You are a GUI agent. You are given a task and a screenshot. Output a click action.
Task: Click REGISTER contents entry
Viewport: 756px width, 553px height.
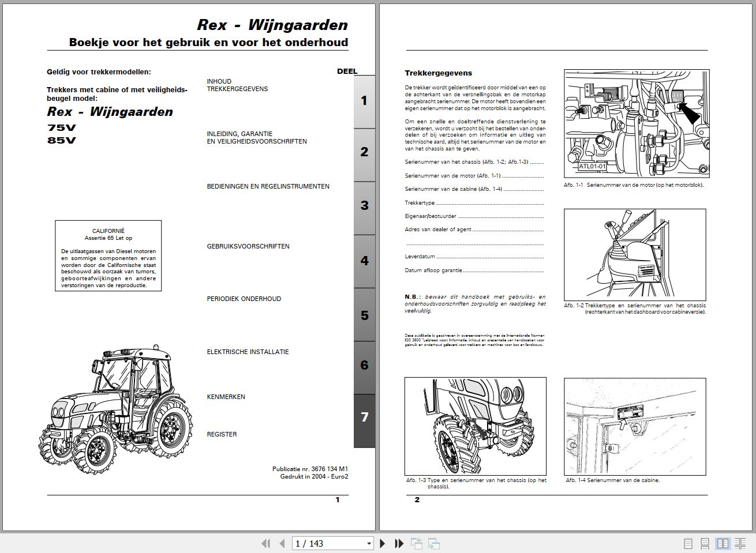222,434
